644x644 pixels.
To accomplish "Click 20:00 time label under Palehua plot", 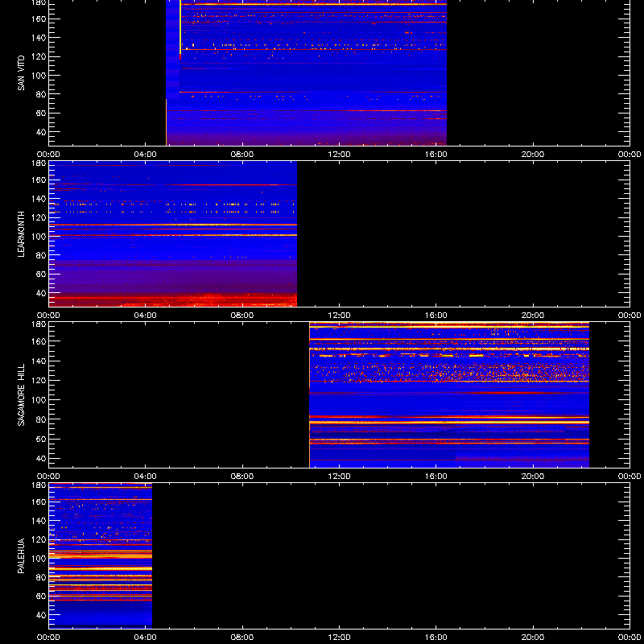I will pos(533,638).
